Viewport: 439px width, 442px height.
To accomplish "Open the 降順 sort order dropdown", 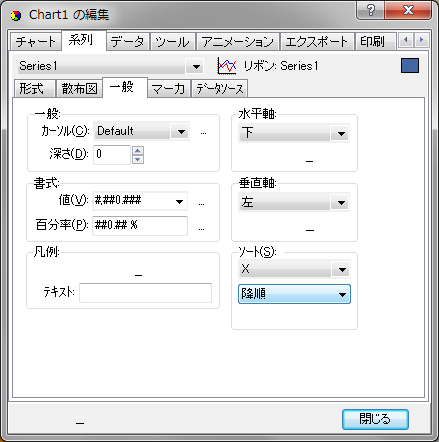I will click(x=294, y=294).
